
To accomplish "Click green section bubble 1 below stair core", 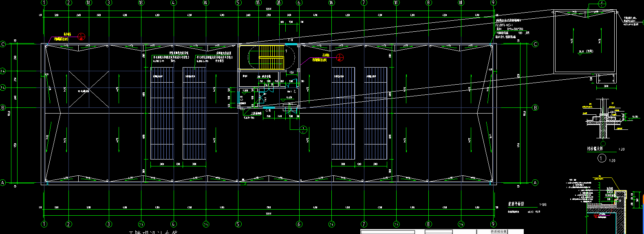I will 303,130.
